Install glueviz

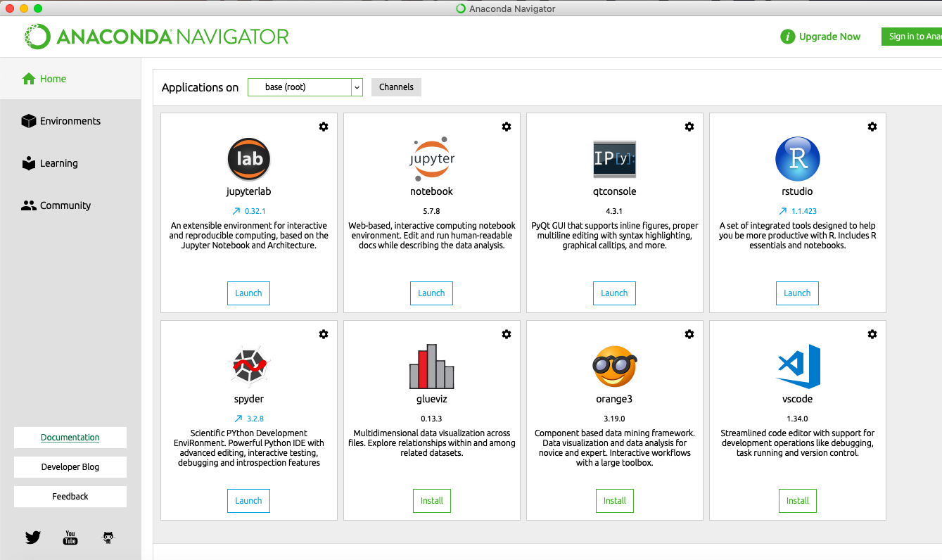pyautogui.click(x=432, y=501)
